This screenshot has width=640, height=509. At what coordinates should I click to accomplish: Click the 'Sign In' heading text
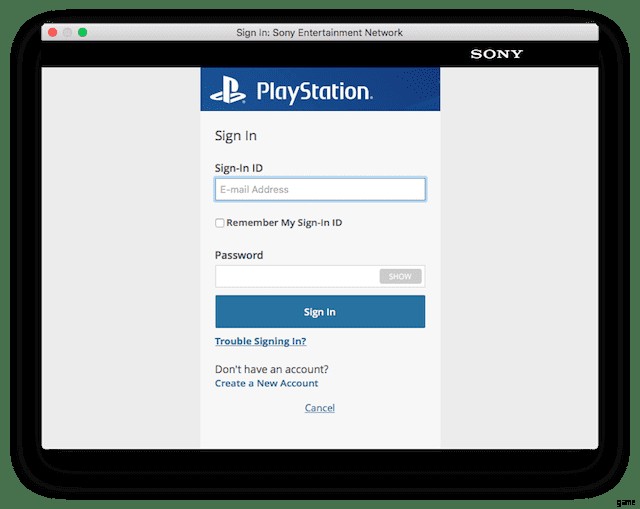click(x=236, y=136)
